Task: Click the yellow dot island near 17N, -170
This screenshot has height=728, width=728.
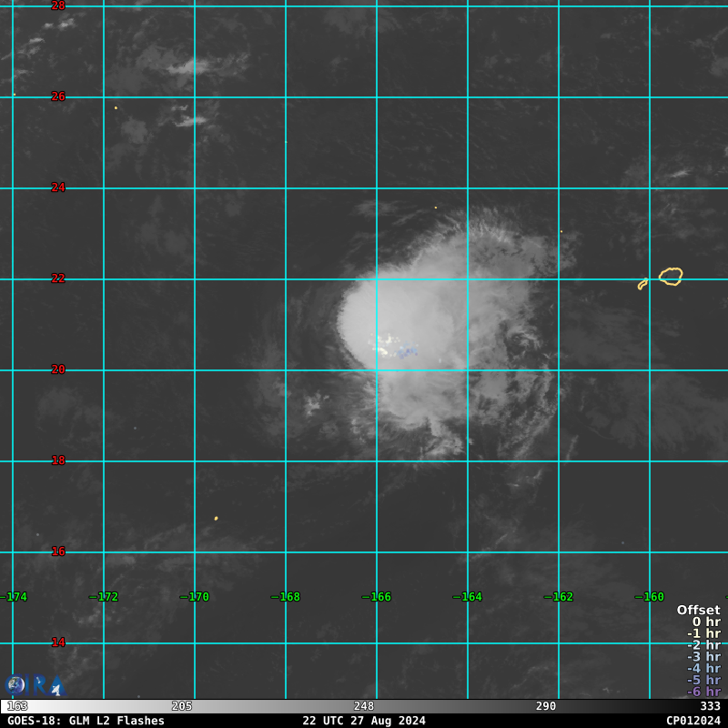Action: [x=216, y=518]
